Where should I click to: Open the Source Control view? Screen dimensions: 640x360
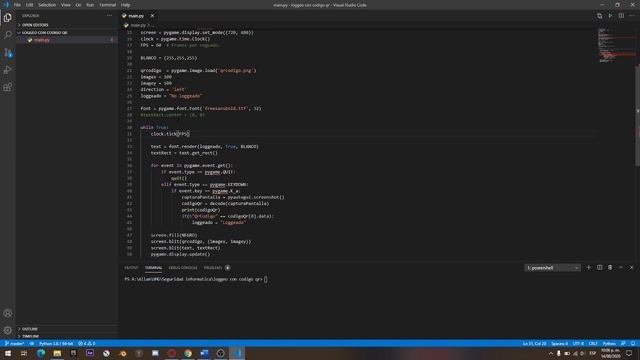8,53
